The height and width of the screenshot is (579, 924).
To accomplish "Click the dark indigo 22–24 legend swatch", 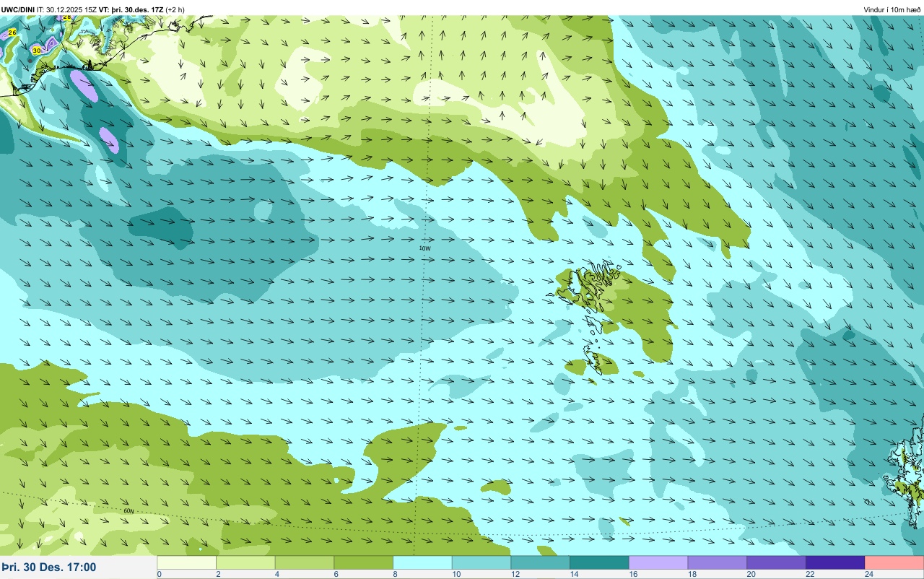I will 835,562.
